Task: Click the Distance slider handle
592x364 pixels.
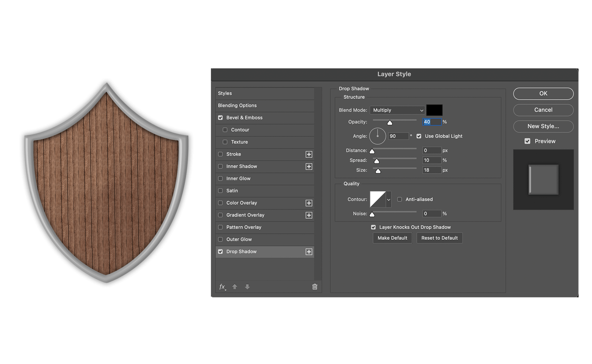Action: click(x=372, y=151)
